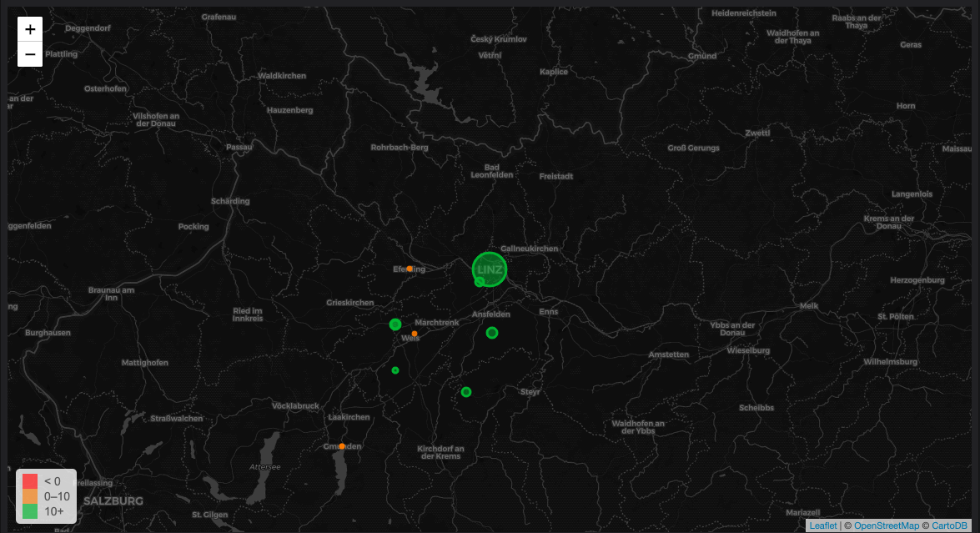Click the orange '0–10' legend swatch

[x=30, y=496]
